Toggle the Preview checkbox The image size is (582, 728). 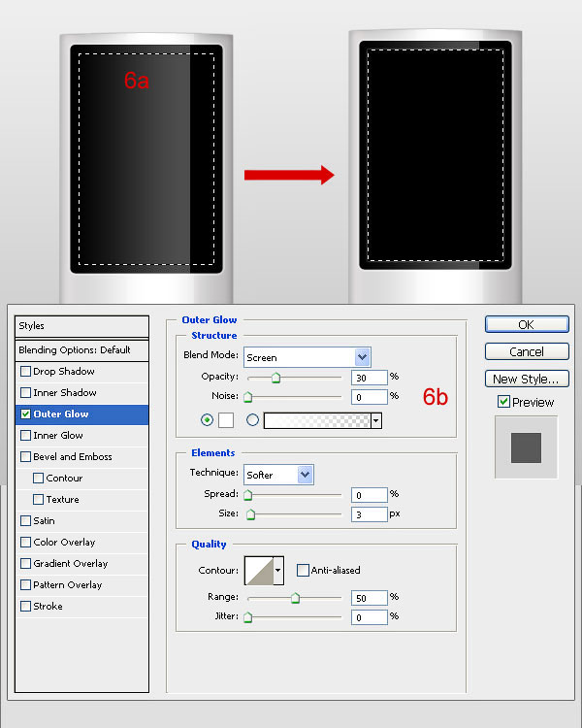pos(502,402)
